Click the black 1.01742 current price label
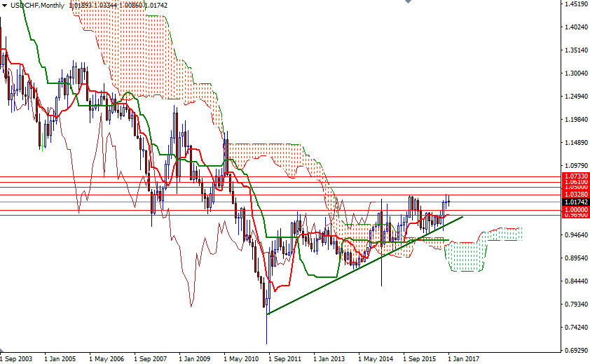The width and height of the screenshot is (590, 364). [x=575, y=202]
